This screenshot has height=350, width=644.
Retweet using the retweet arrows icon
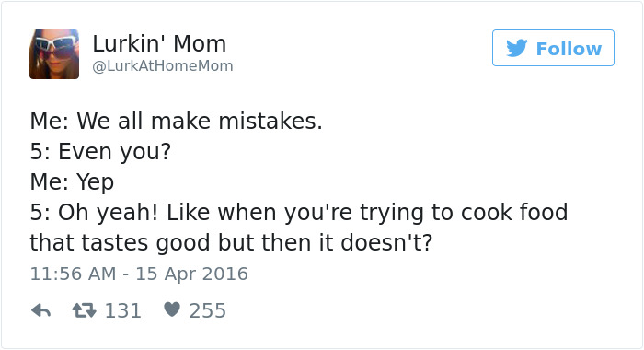pyautogui.click(x=85, y=310)
